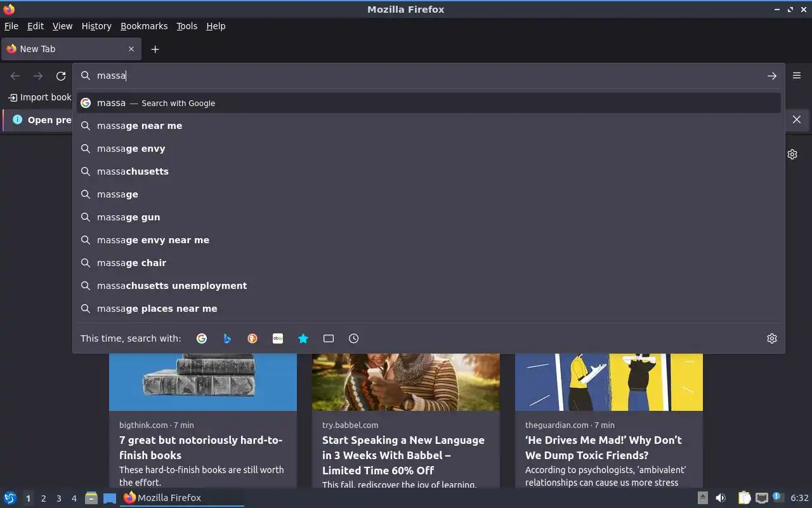Pick the 'massage envy' suggestion
The image size is (812, 508).
tap(428, 149)
